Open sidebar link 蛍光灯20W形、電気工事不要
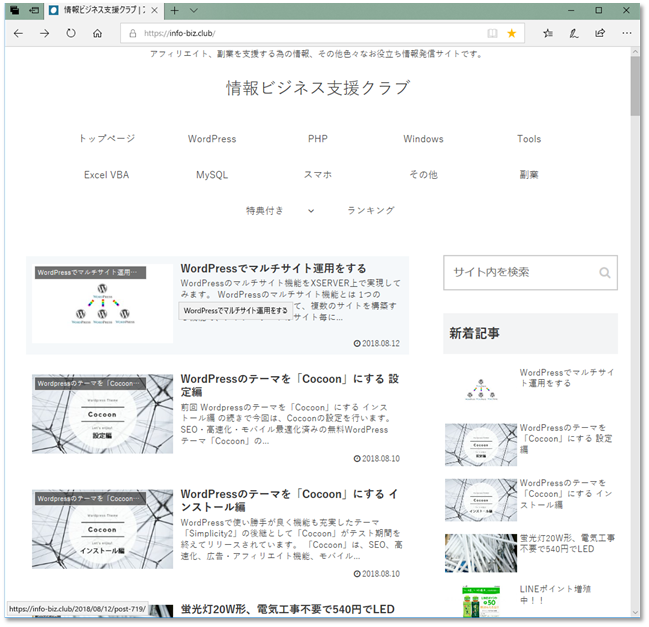Image resolution: width=649 pixels, height=627 pixels. (567, 543)
